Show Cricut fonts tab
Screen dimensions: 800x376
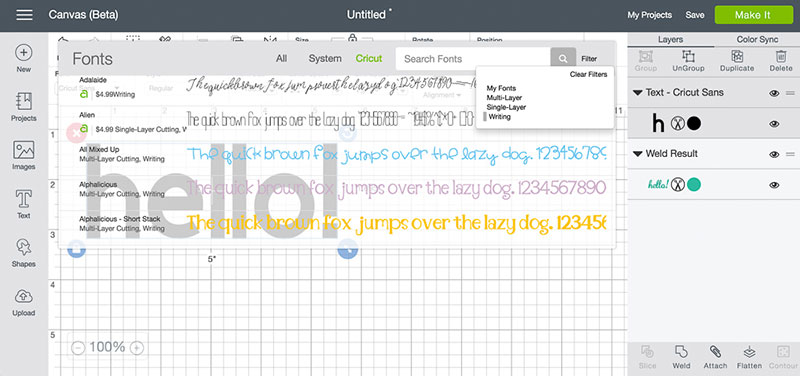coord(369,59)
